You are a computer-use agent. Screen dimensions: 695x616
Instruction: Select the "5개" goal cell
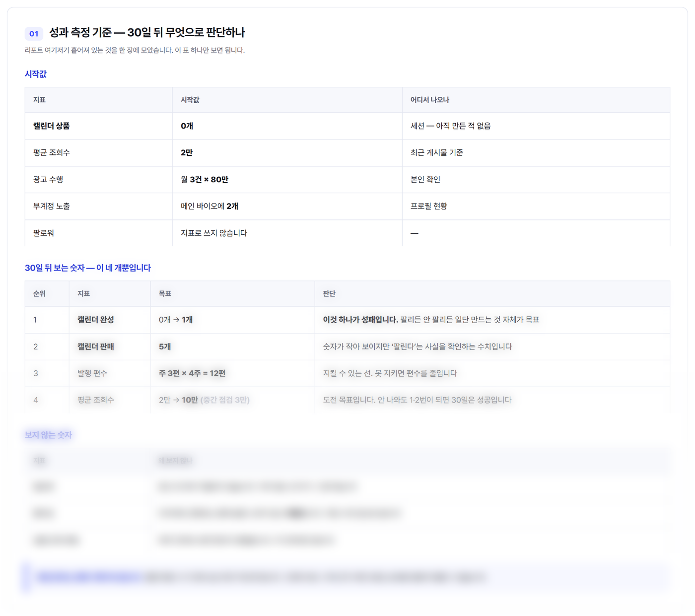(x=232, y=347)
